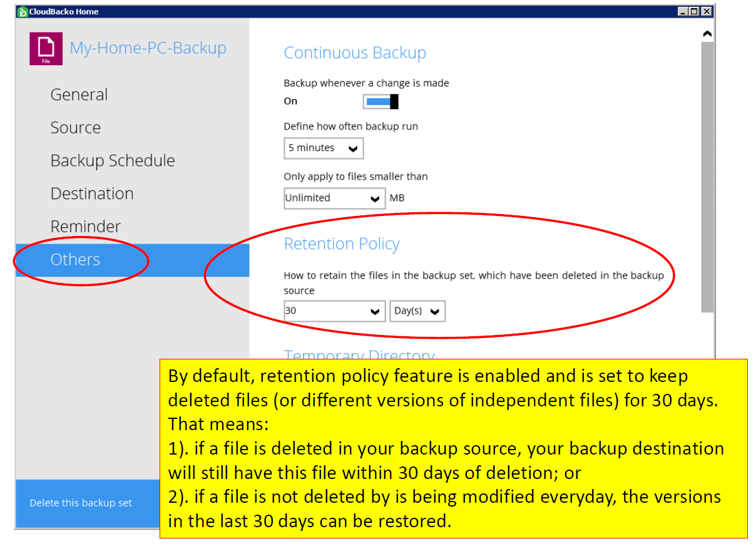Select the Reminder section

pyautogui.click(x=85, y=227)
